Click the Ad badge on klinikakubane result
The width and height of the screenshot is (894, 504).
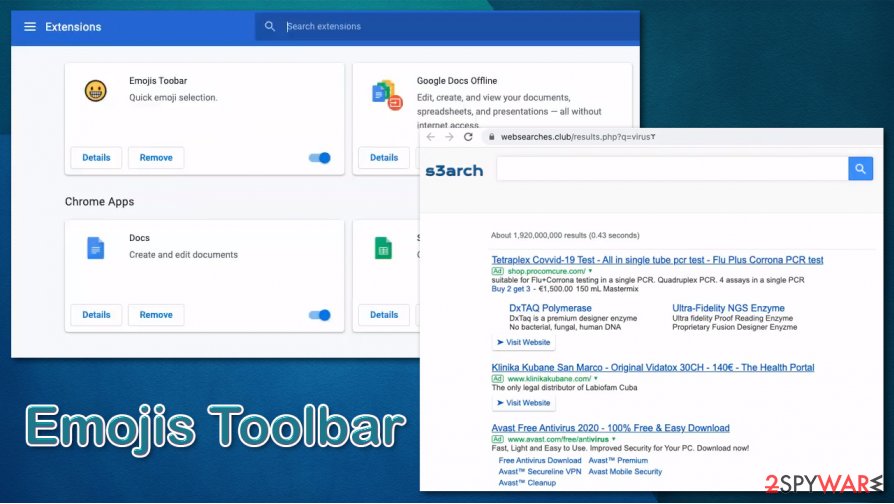(497, 379)
